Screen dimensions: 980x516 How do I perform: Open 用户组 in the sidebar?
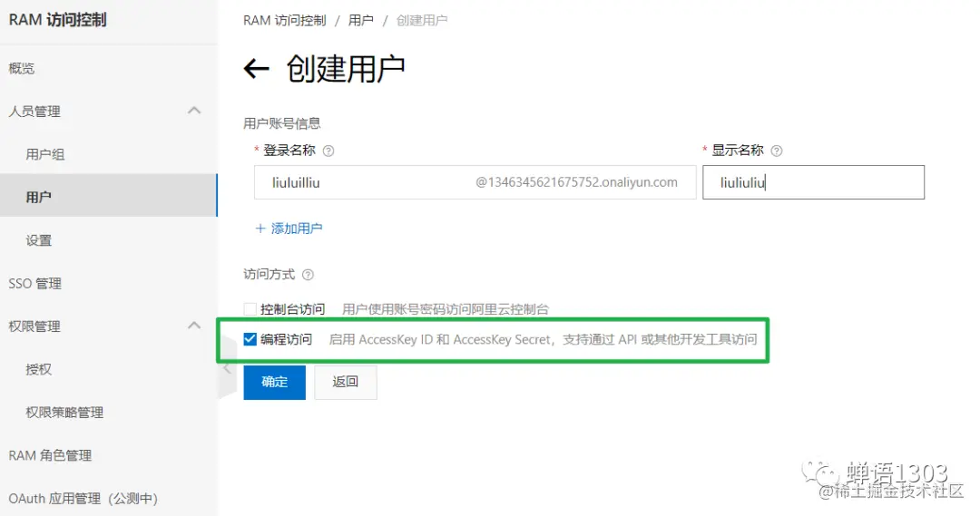coord(45,154)
